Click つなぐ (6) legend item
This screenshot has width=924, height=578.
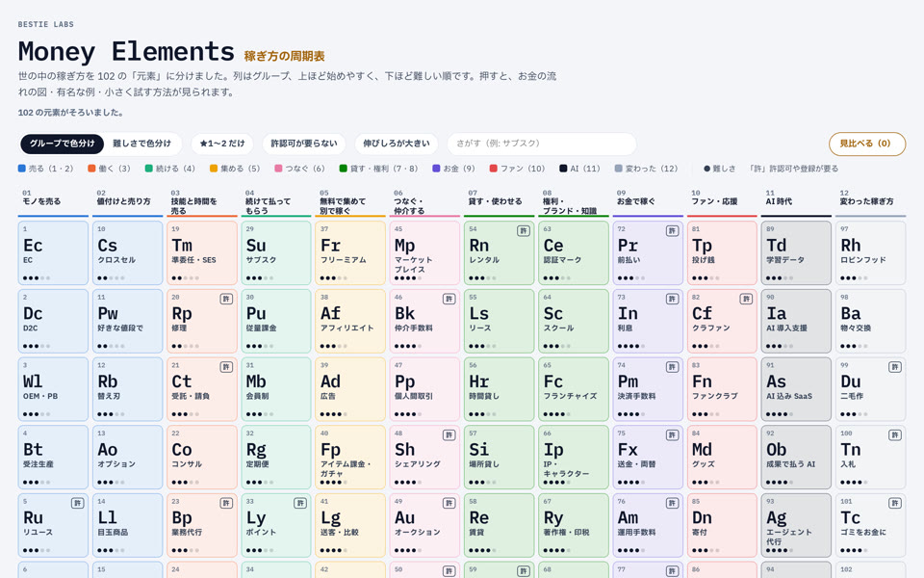[x=300, y=169]
